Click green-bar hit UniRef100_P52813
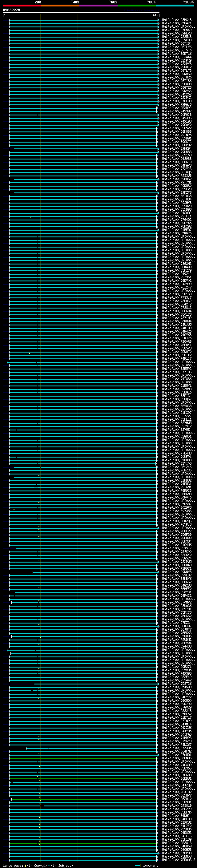 click(x=177, y=843)
